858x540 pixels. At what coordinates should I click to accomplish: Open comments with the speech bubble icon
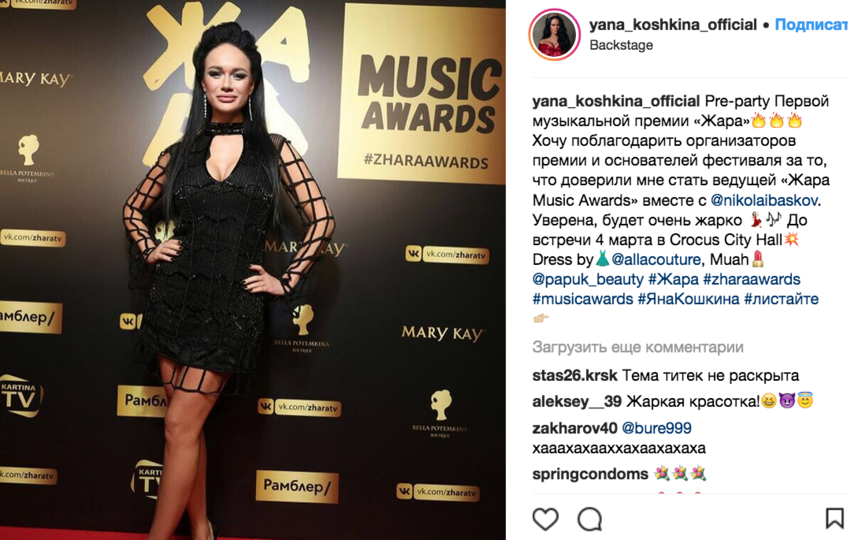pos(590,519)
